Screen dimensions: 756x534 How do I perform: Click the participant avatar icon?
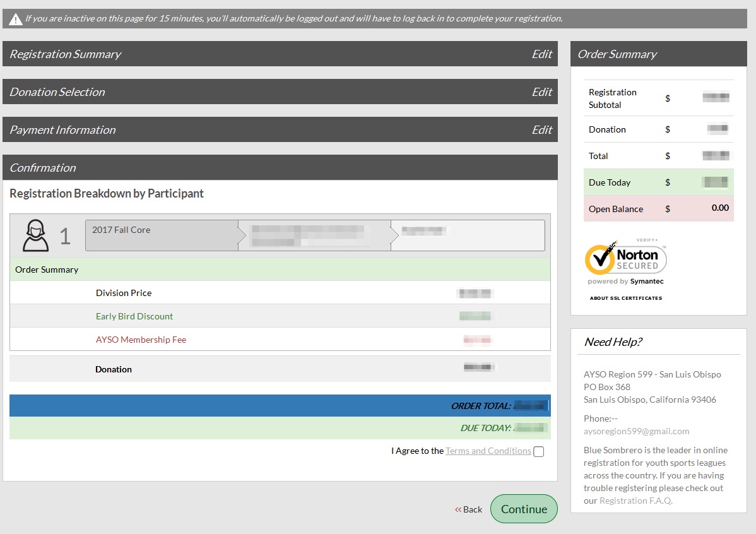pos(36,235)
